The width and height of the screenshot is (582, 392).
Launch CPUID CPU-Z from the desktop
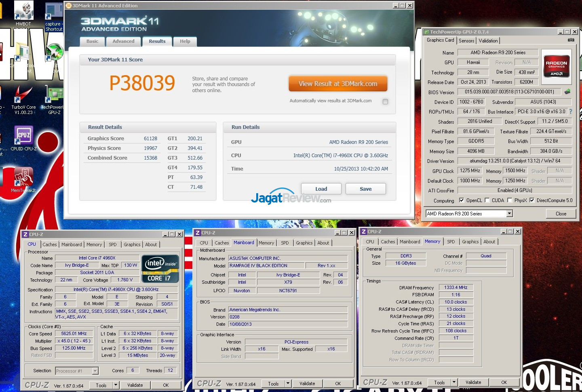tap(23, 135)
